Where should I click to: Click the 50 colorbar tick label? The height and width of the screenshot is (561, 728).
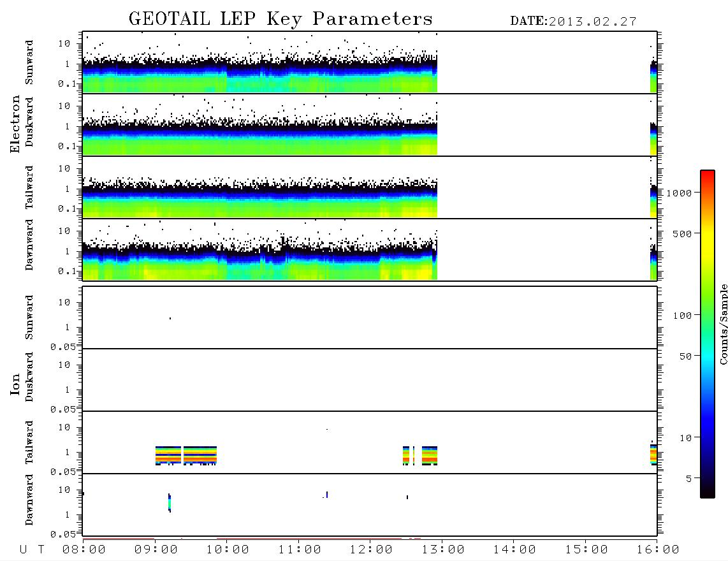(x=685, y=356)
